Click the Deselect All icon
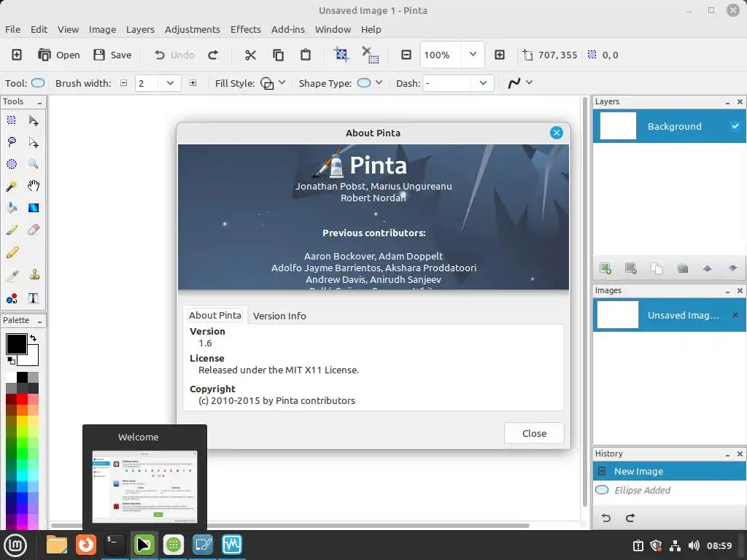The width and height of the screenshot is (747, 560). (x=370, y=55)
